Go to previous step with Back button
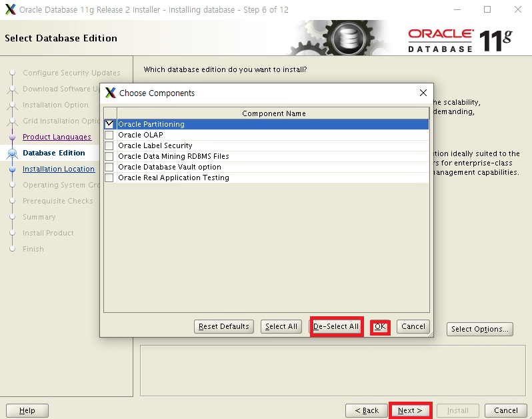Screen dimensions: 532x419 point(367,410)
